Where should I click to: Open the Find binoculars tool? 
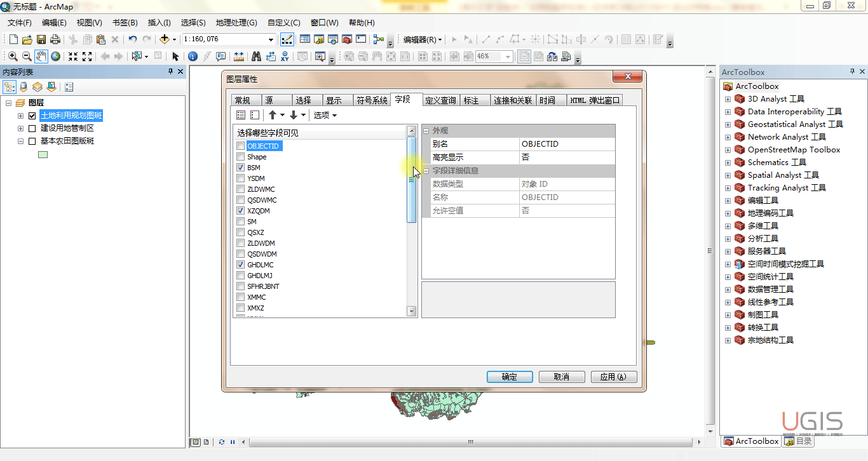[257, 57]
